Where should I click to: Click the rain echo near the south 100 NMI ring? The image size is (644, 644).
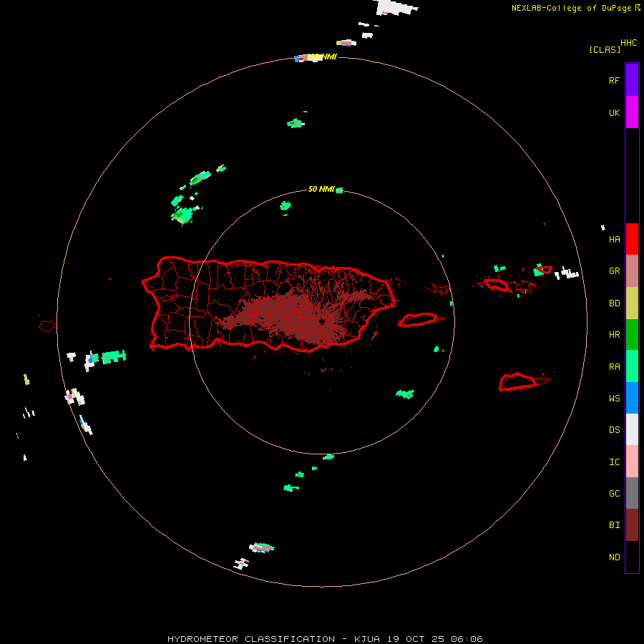point(262,547)
